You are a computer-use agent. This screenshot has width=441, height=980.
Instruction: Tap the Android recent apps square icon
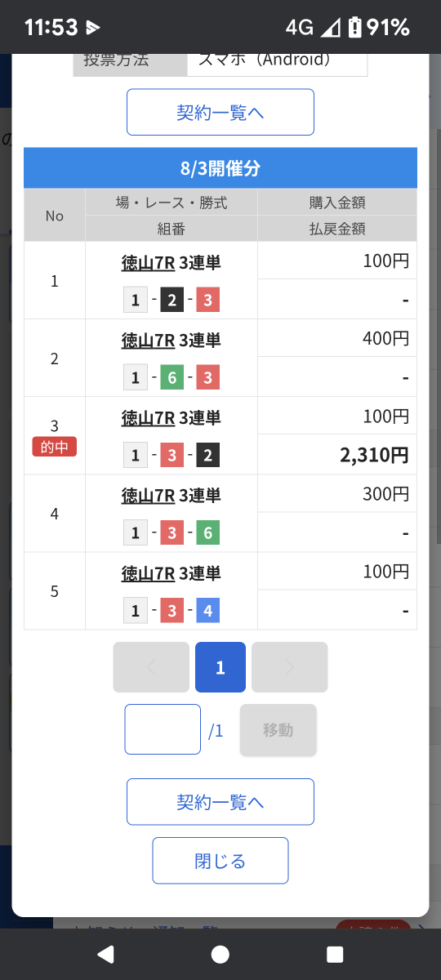point(335,954)
